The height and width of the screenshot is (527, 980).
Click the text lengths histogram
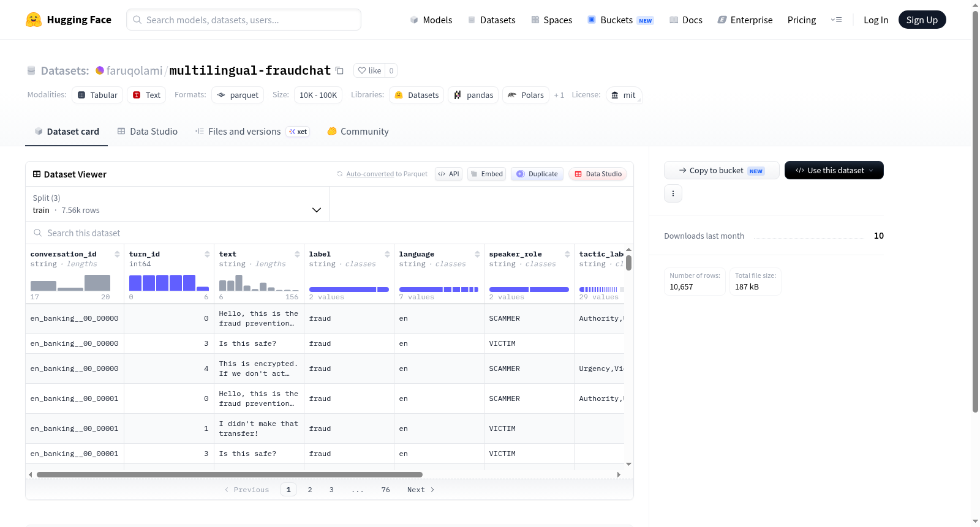[259, 283]
